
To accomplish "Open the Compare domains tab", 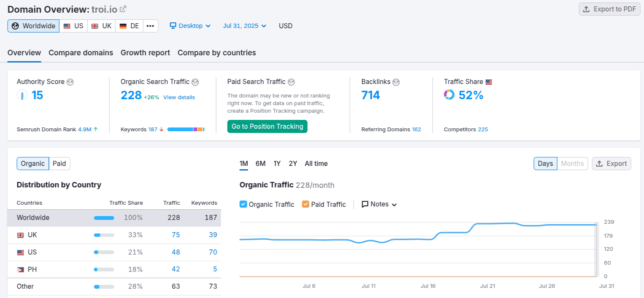I will coord(81,53).
